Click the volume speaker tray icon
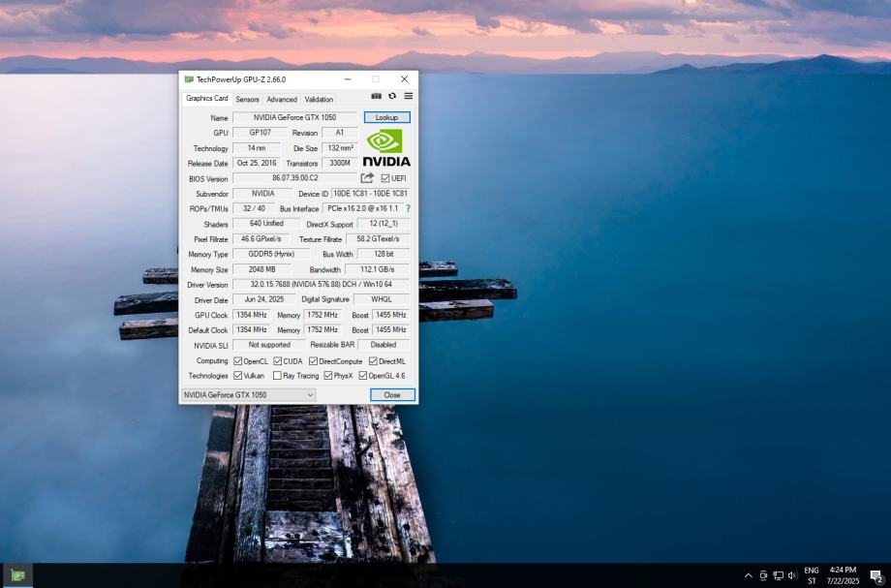Screen dimensions: 891x588 792,575
